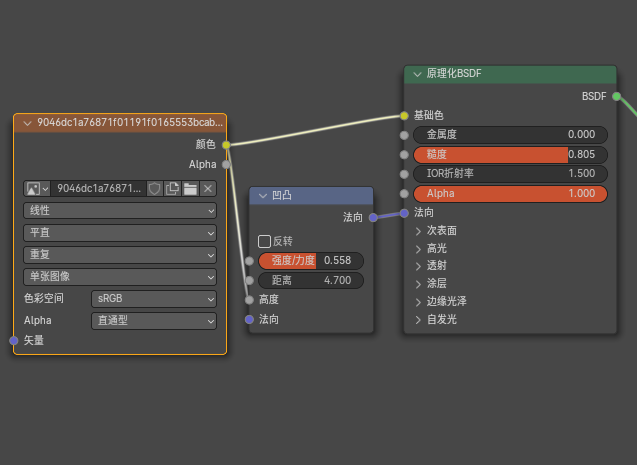Image resolution: width=637 pixels, height=465 pixels.
Task: Click the 金属度 value field
Action: 510,135
